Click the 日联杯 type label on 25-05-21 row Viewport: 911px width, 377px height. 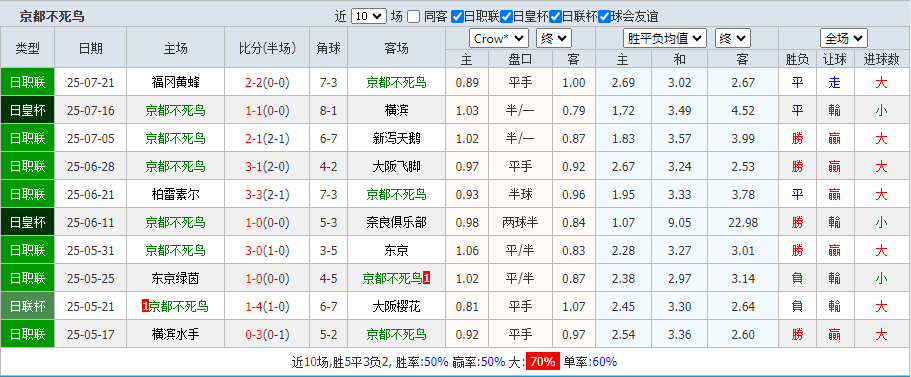(27, 307)
